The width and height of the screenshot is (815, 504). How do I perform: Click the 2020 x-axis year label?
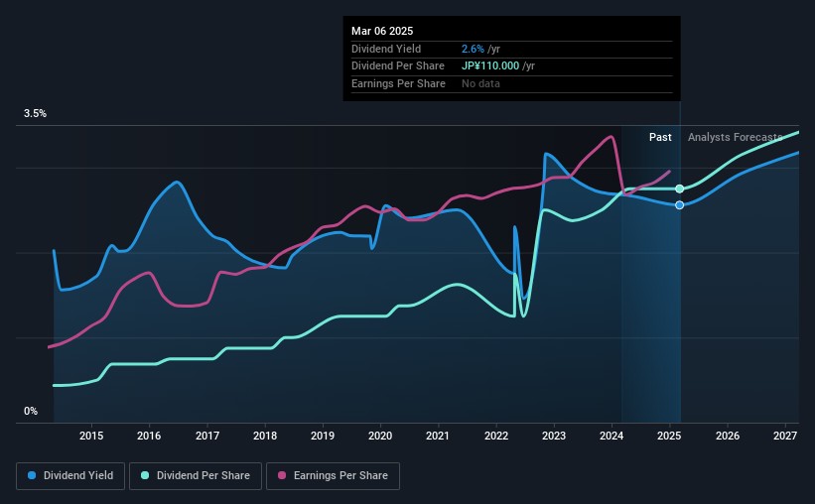click(x=380, y=436)
